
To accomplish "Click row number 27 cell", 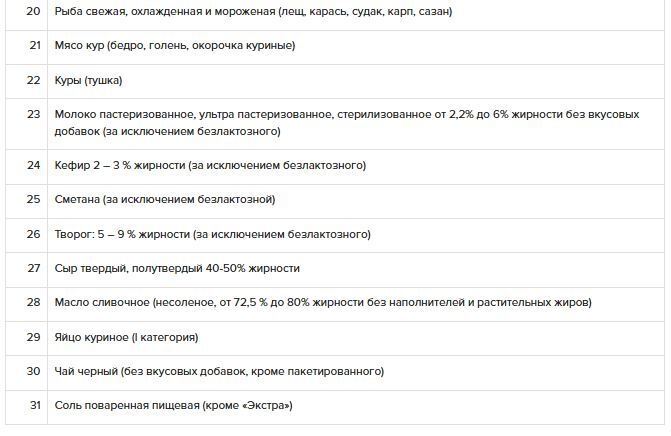I will coord(33,268).
